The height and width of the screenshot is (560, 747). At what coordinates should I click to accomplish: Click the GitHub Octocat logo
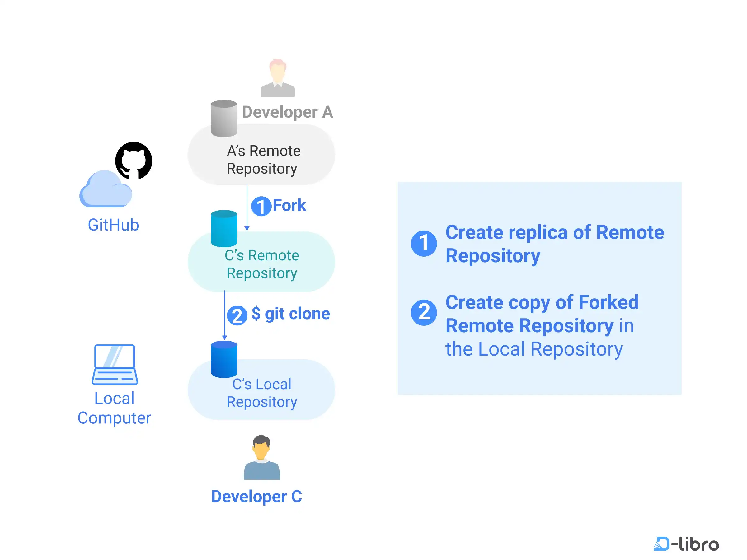134,160
